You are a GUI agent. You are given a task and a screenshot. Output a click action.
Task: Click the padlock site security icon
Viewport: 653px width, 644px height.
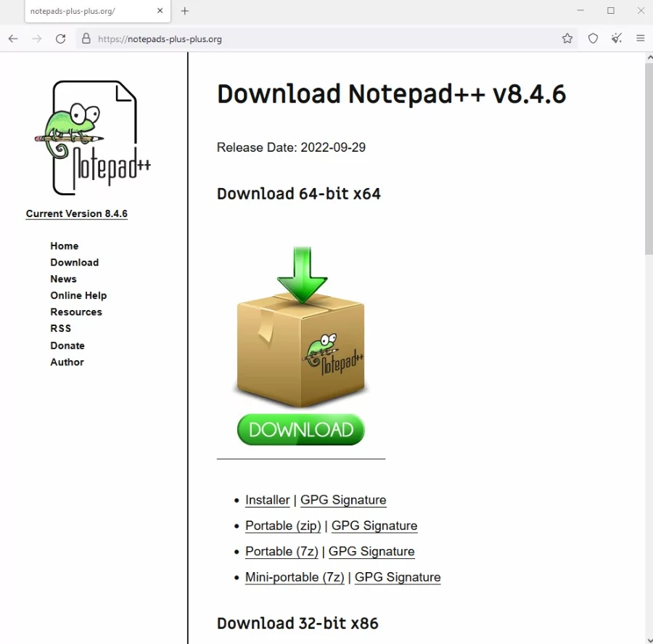(86, 38)
